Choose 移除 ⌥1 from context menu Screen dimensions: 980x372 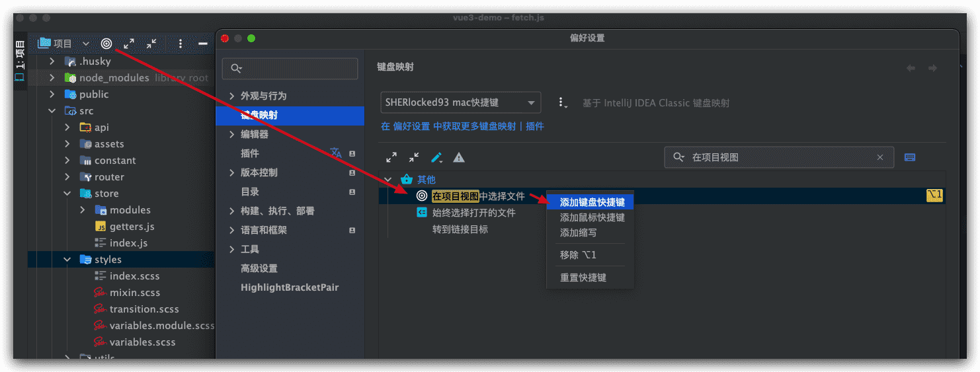click(591, 255)
